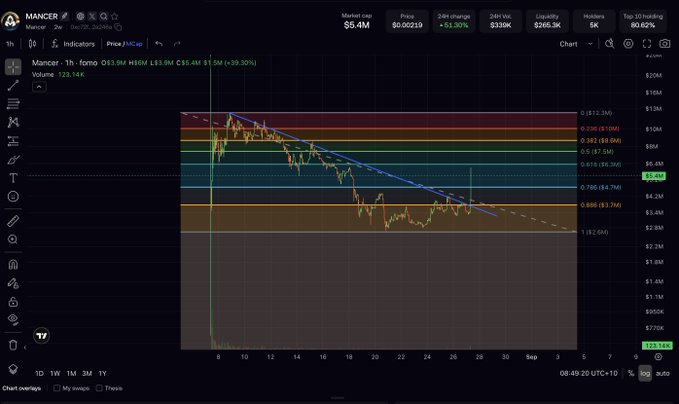Select the trend line drawing tool

pos(13,85)
